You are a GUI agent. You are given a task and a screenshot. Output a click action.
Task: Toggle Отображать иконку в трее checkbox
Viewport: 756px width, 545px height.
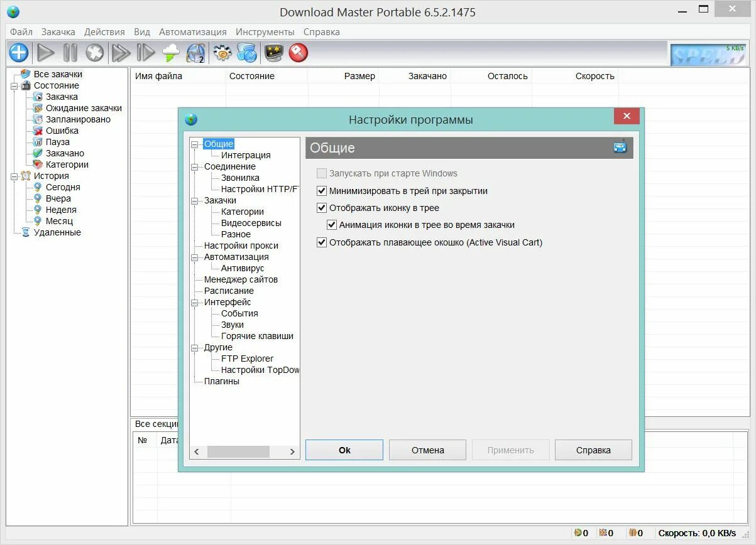pos(322,208)
